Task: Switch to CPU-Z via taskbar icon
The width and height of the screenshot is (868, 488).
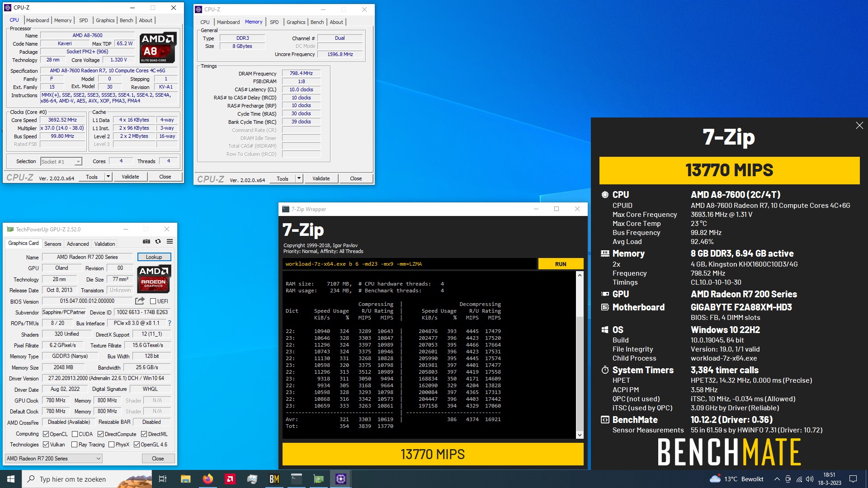Action: 340,479
